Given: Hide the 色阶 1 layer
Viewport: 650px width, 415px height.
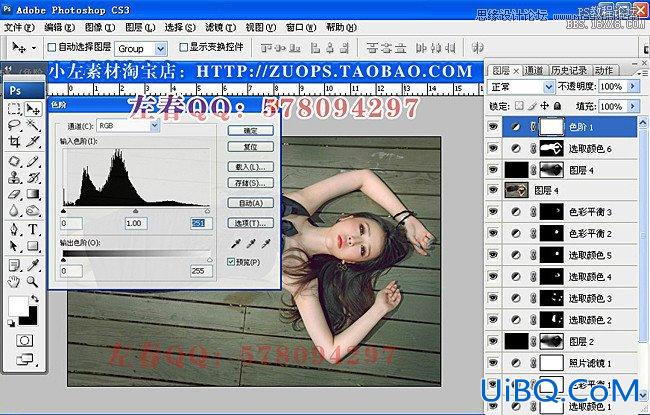Looking at the screenshot, I should click(493, 127).
